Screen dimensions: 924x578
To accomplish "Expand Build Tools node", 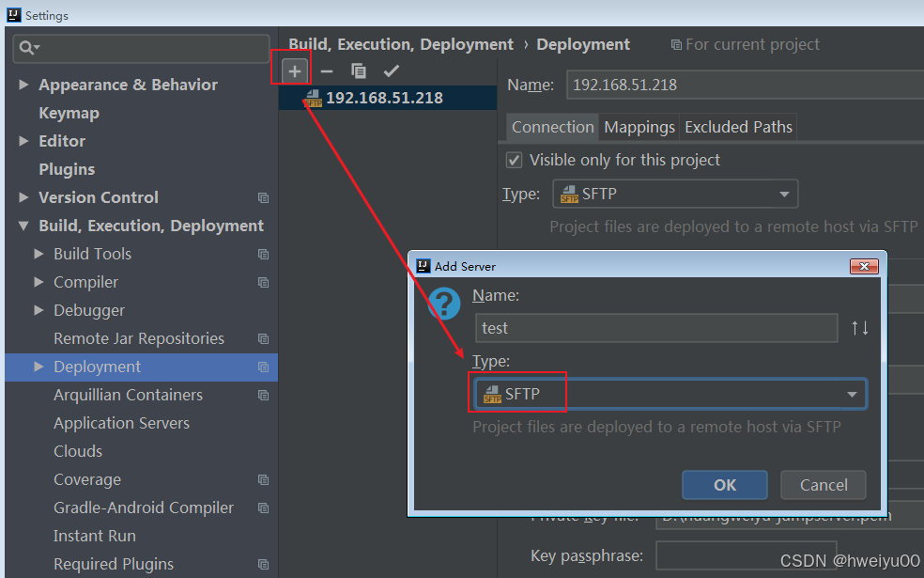I will [38, 254].
